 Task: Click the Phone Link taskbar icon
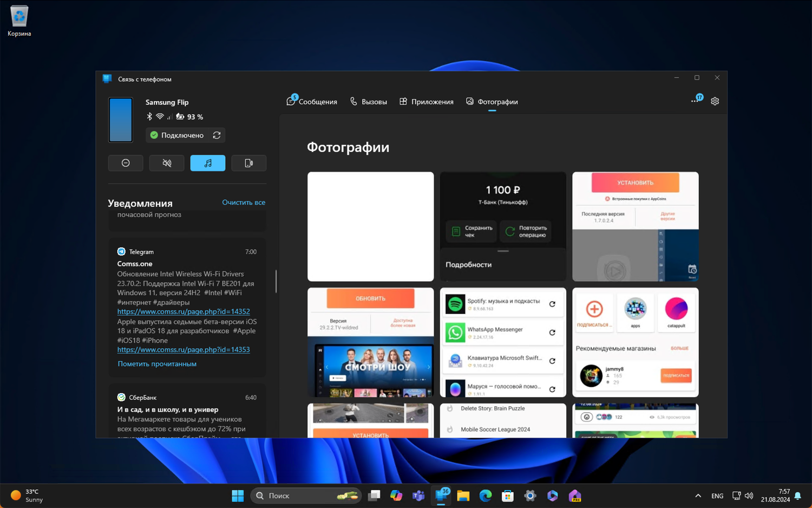point(442,496)
